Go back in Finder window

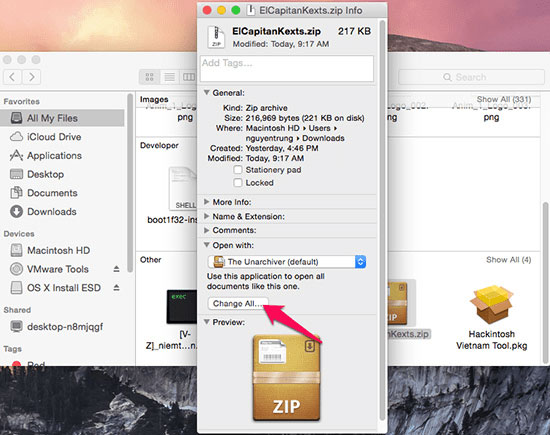[12, 77]
